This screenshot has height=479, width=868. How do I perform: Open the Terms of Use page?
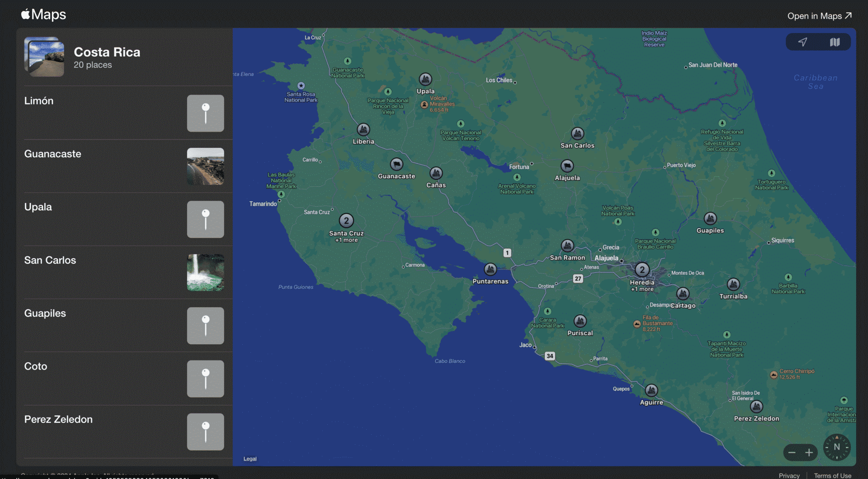pos(833,475)
